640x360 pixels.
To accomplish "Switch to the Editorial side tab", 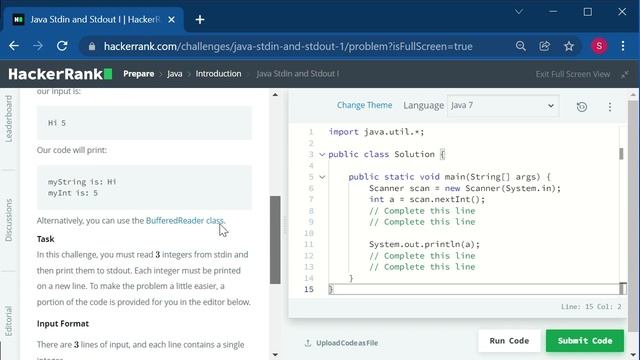I will pos(9,321).
